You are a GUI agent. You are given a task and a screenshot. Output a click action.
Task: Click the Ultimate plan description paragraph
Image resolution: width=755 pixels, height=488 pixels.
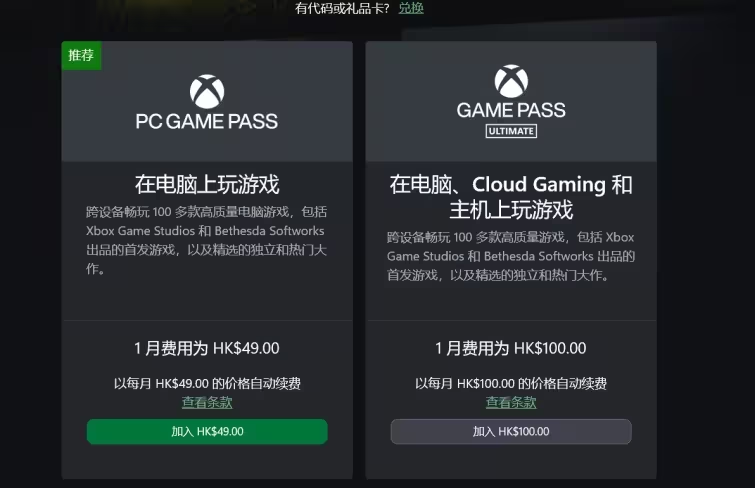click(511, 256)
